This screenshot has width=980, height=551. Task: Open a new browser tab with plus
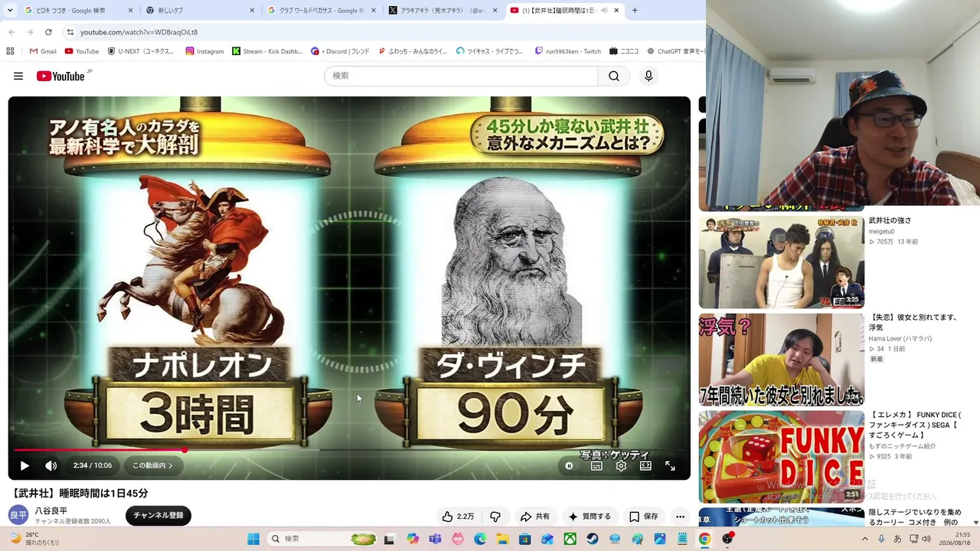tap(635, 11)
